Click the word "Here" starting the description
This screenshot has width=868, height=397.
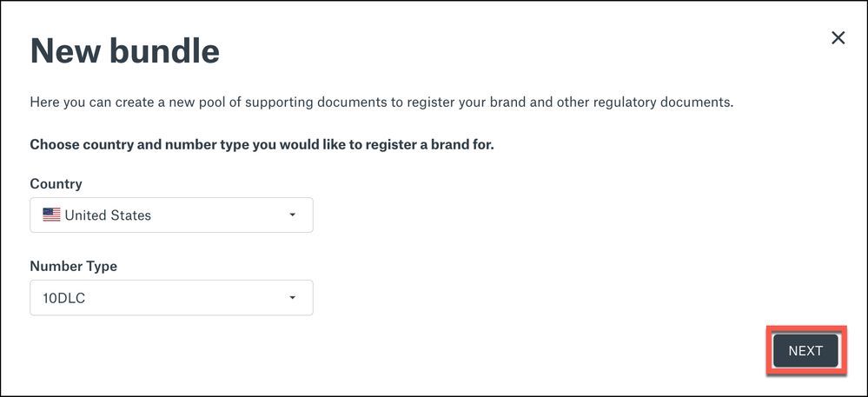(45, 103)
